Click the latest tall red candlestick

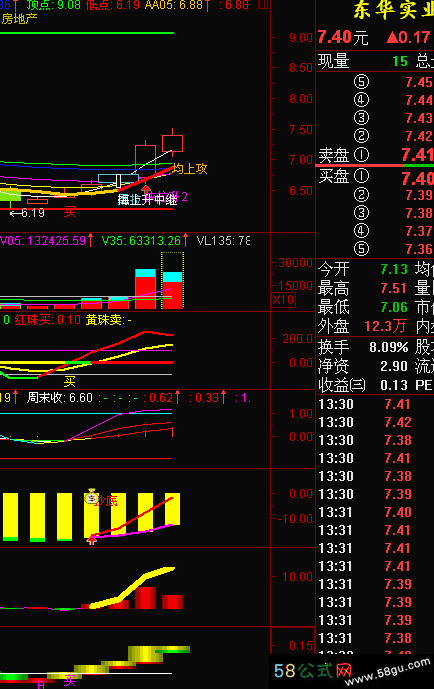click(172, 143)
